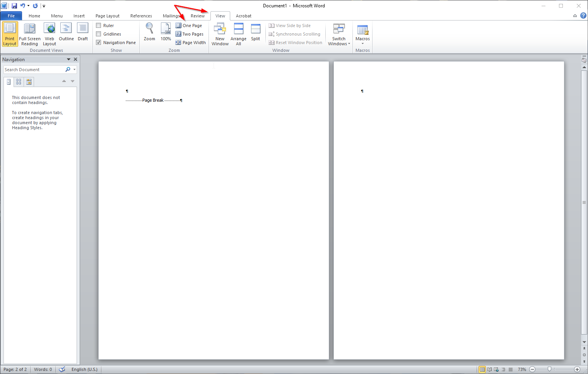Click Synchronous Scrolling

294,34
